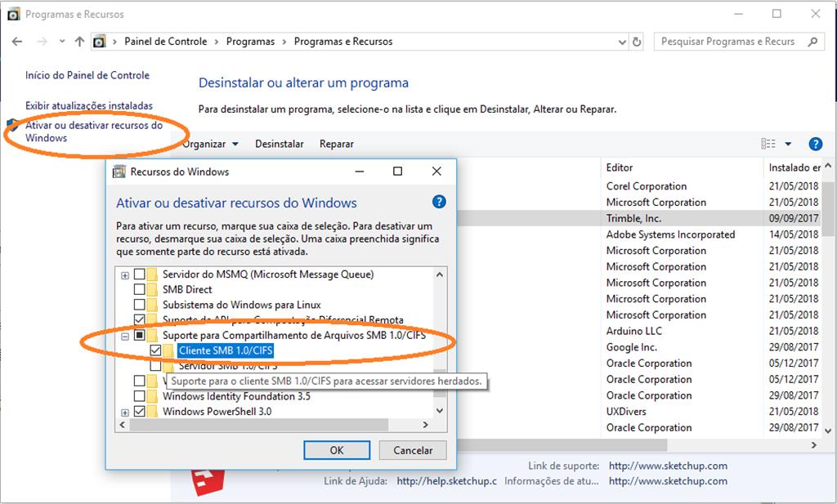Click Desinstalar in the toolbar
The width and height of the screenshot is (837, 504).
point(279,144)
